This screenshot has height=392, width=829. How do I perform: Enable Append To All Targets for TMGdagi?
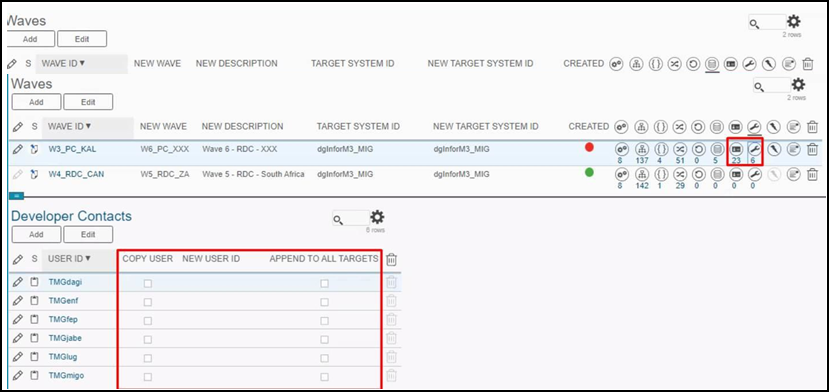[324, 284]
